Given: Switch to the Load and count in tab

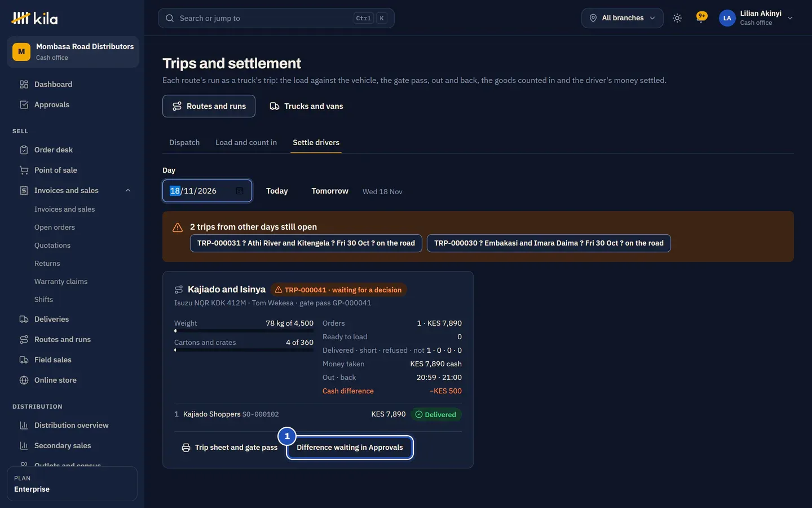Looking at the screenshot, I should pyautogui.click(x=246, y=142).
